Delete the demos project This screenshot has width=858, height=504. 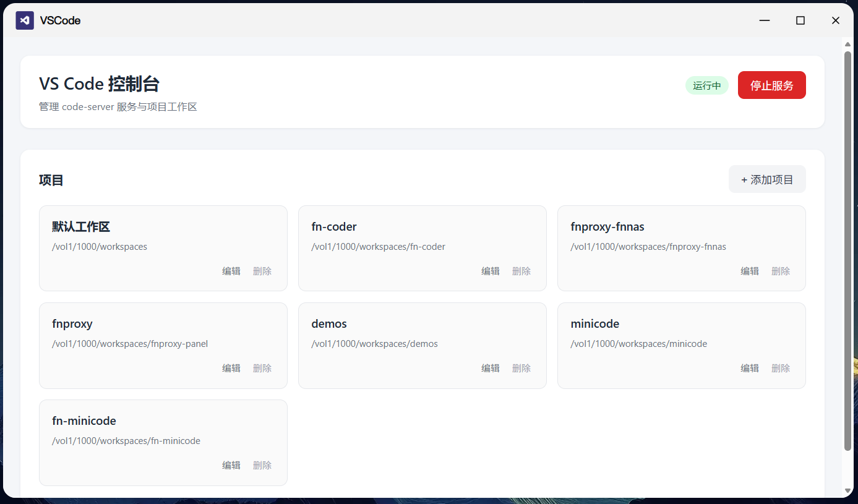521,368
